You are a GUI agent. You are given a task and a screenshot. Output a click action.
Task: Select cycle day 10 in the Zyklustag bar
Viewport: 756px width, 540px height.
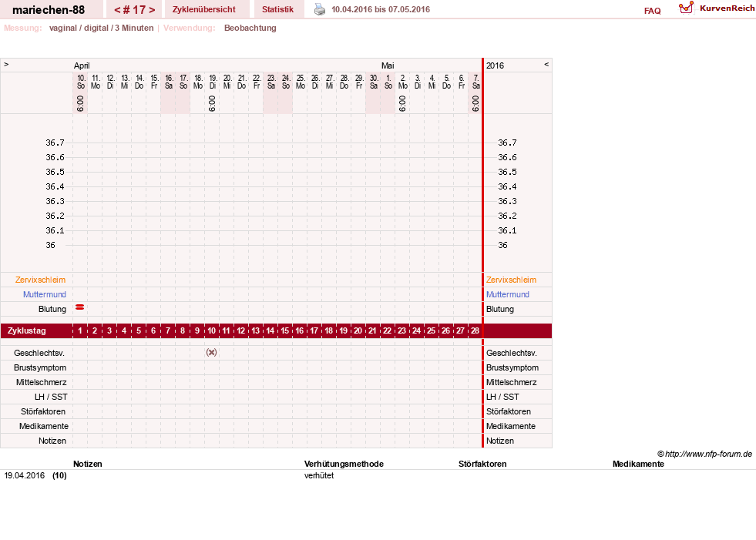click(x=212, y=330)
